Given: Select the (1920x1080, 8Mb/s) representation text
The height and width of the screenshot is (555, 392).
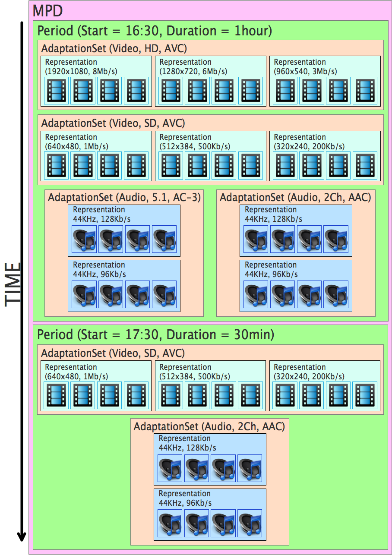Looking at the screenshot, I should coord(81,71).
